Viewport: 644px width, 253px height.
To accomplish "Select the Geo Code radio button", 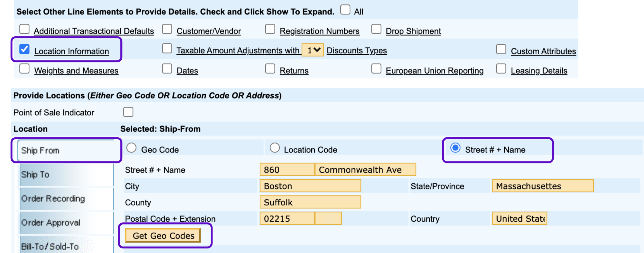I will [131, 148].
